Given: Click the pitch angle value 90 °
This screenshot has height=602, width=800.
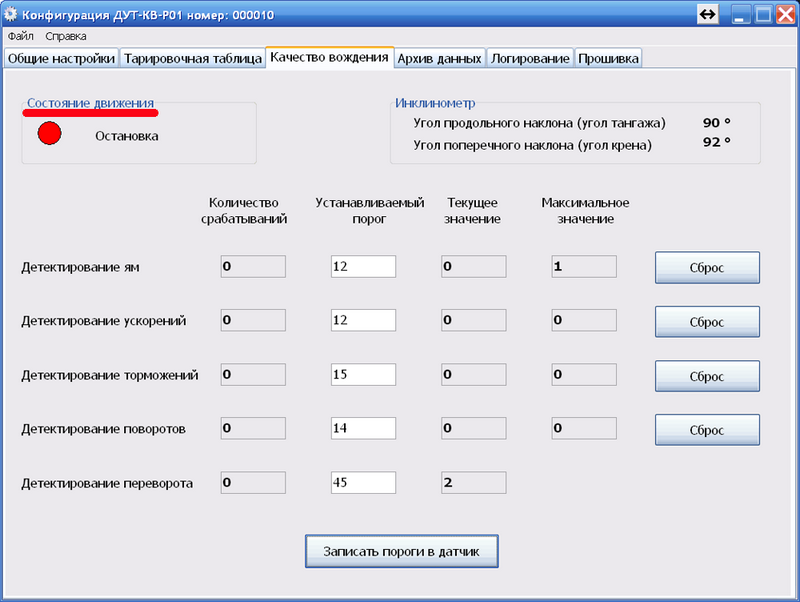Looking at the screenshot, I should coord(717,123).
